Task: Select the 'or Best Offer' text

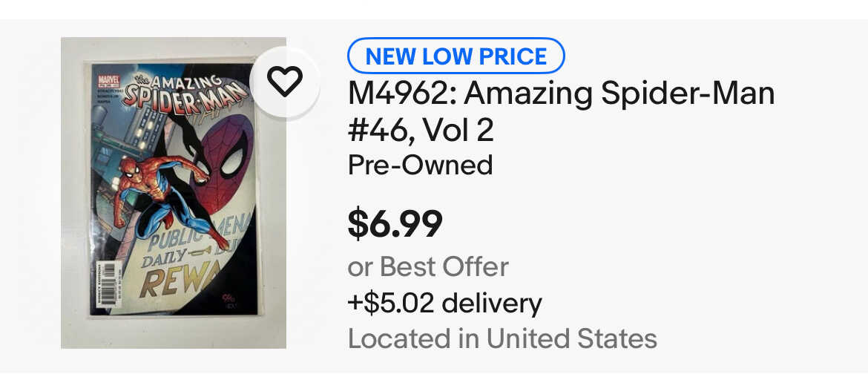Action: (428, 266)
